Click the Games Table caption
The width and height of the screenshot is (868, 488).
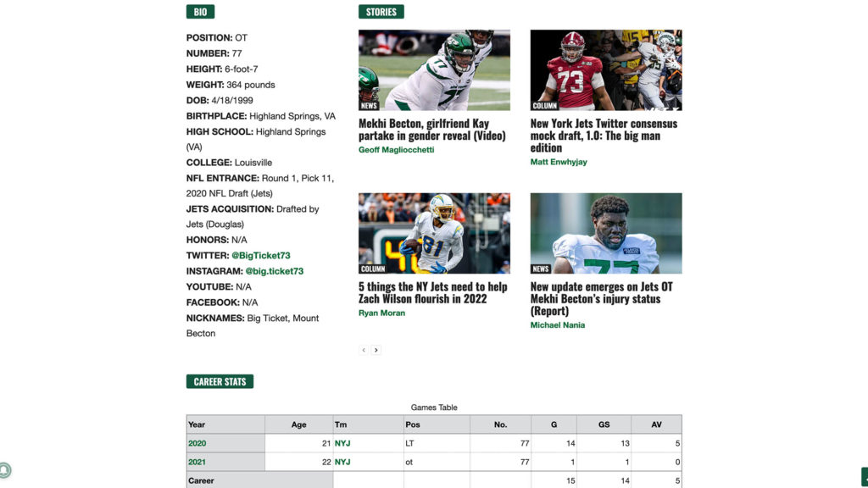434,408
